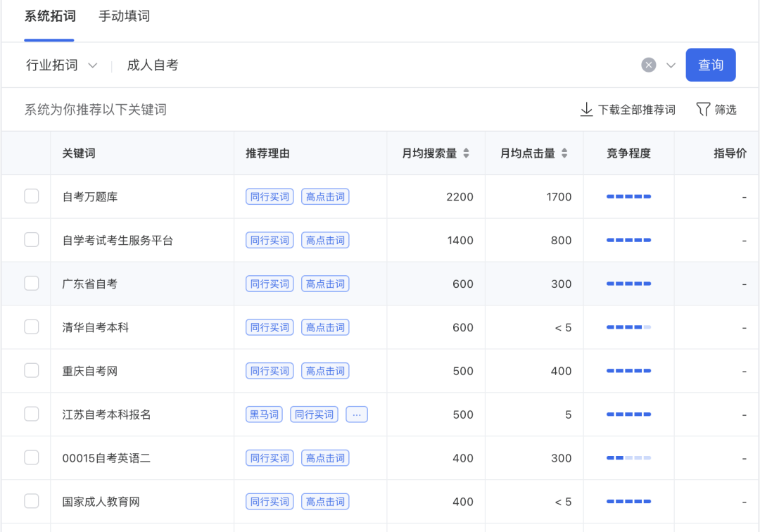The image size is (760, 532).
Task: Click the 下载全部推荐词 link
Action: [x=635, y=110]
